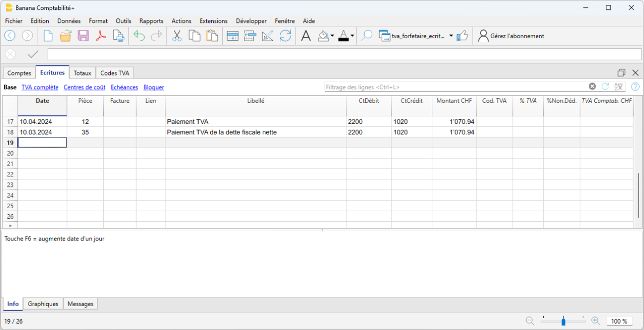The height and width of the screenshot is (330, 644).
Task: Click the zoom level slider handle
Action: coord(563,322)
